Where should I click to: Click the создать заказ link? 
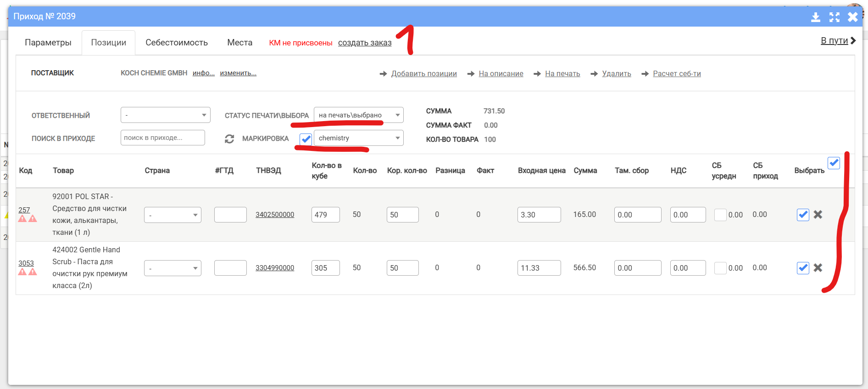365,43
